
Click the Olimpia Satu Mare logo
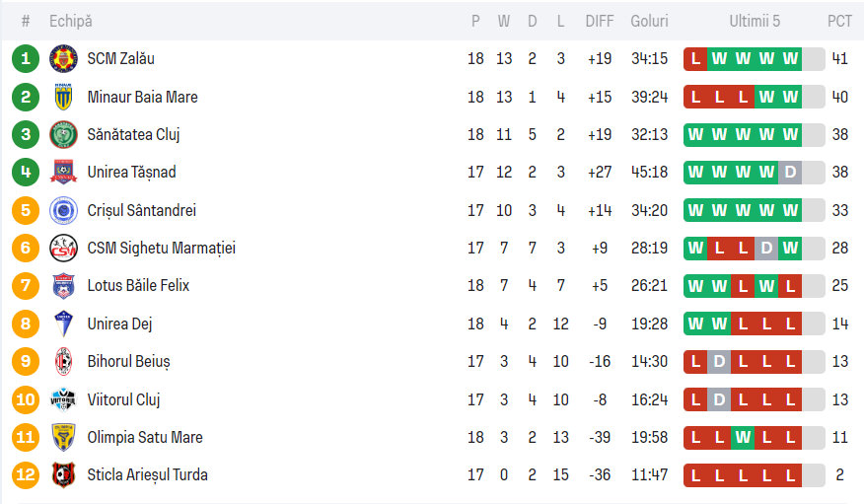63,437
